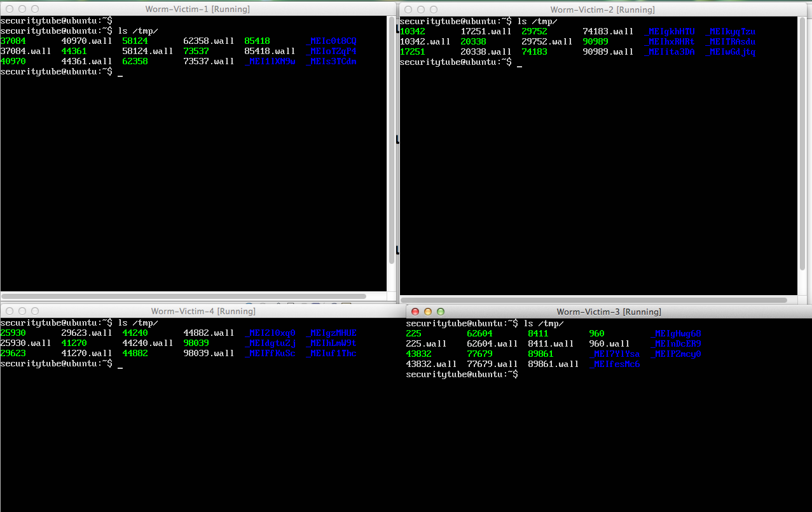Click the filename _MEIgkhHTU in Worm-Victim-2 output
This screenshot has height=512, width=812.
668,31
